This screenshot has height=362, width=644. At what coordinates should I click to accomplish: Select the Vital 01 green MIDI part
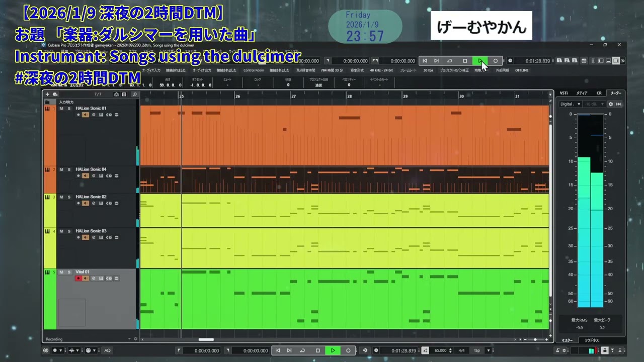[344, 299]
